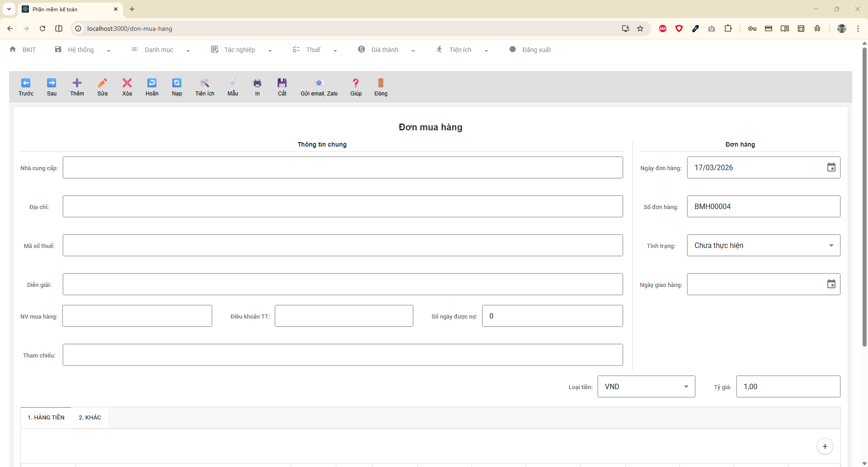Click the Nạp reload icon

pyautogui.click(x=177, y=83)
